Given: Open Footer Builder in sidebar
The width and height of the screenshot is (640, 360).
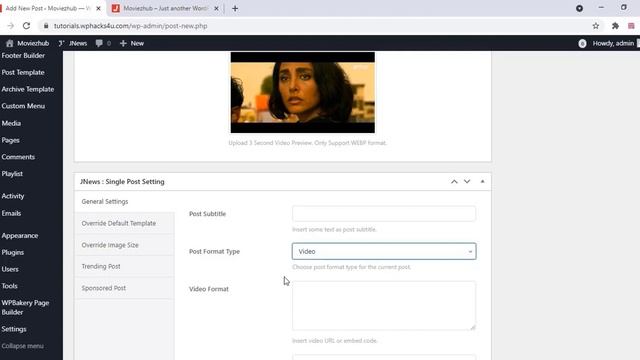Looking at the screenshot, I should pos(23,56).
